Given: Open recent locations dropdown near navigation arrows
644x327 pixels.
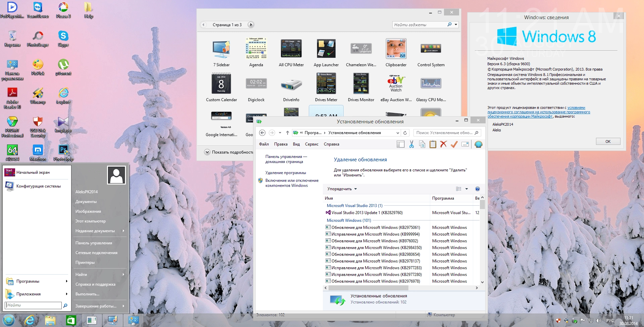Looking at the screenshot, I should tap(280, 133).
